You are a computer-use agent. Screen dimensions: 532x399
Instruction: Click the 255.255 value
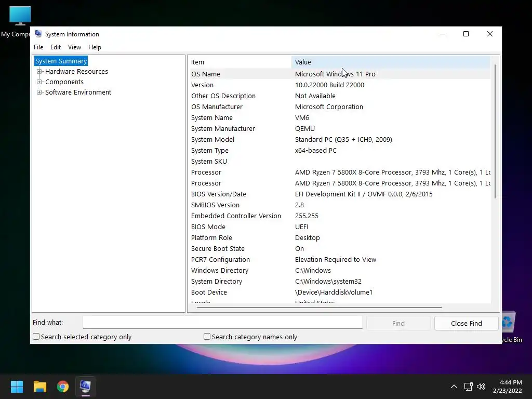pyautogui.click(x=307, y=216)
